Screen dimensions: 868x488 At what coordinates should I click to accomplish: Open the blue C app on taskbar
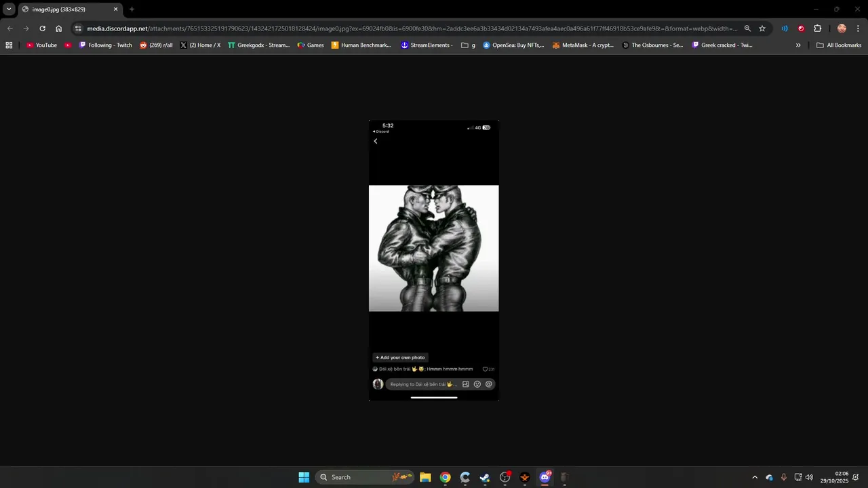465,477
